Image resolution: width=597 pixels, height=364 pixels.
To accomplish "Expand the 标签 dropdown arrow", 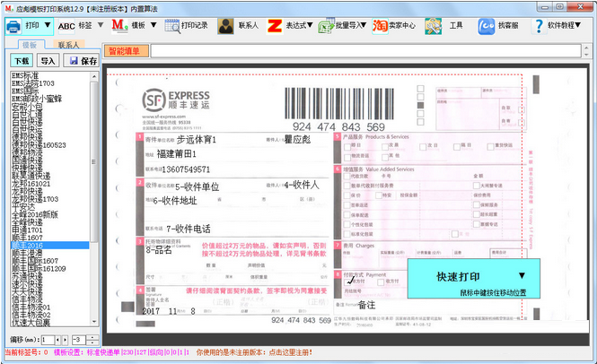I will (x=101, y=25).
